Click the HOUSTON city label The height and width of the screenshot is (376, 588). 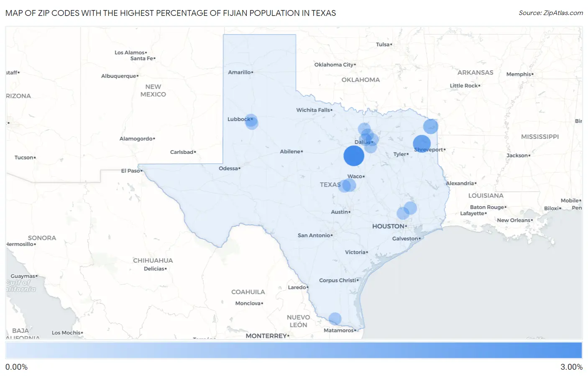pyautogui.click(x=388, y=226)
